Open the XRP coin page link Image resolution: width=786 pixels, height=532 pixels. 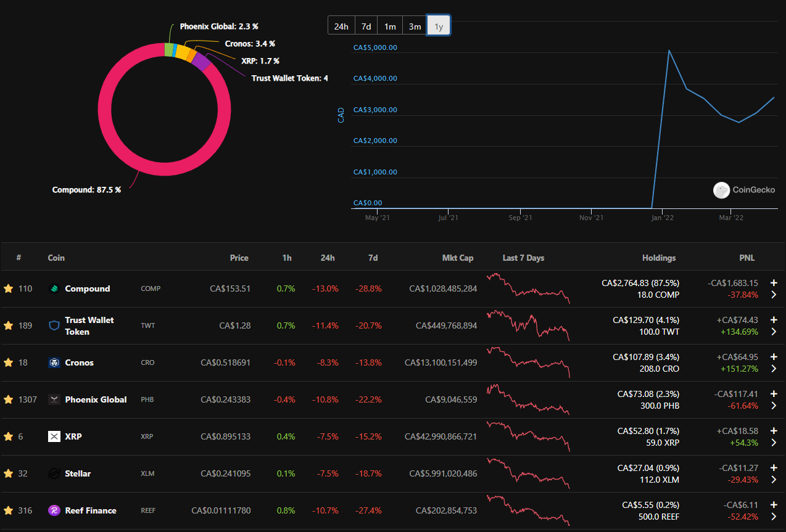(73, 436)
